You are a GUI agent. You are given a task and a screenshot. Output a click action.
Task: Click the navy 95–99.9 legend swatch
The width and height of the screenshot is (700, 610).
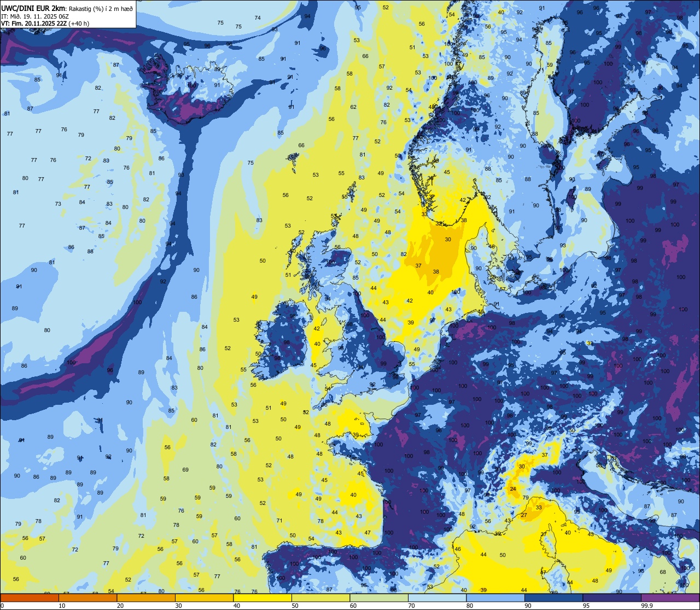[x=612, y=598]
